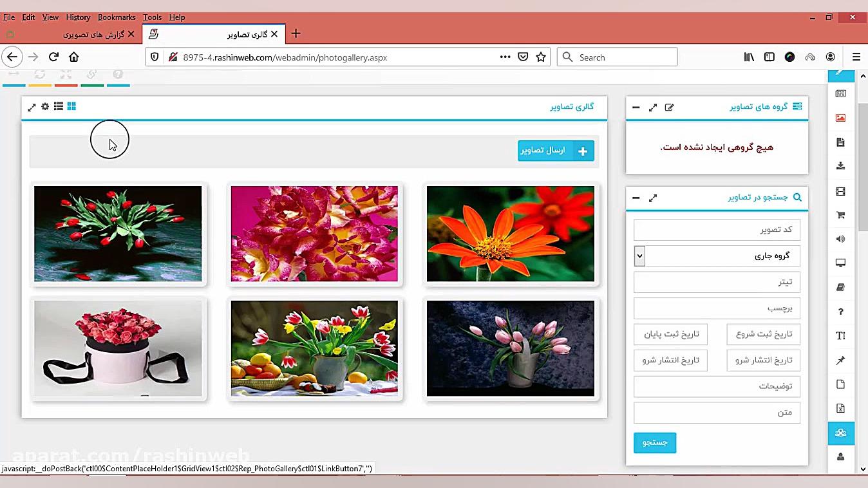
Task: Collapse the جستجو در تصاویر panel
Action: click(x=636, y=198)
